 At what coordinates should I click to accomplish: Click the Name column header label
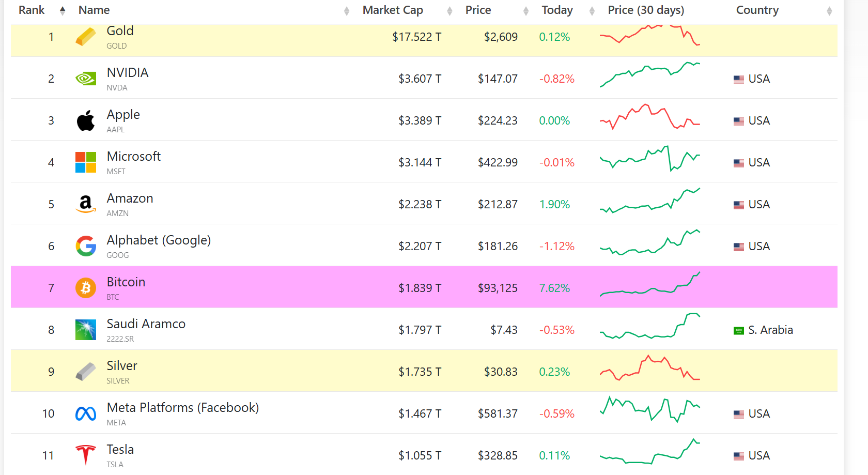coord(94,10)
